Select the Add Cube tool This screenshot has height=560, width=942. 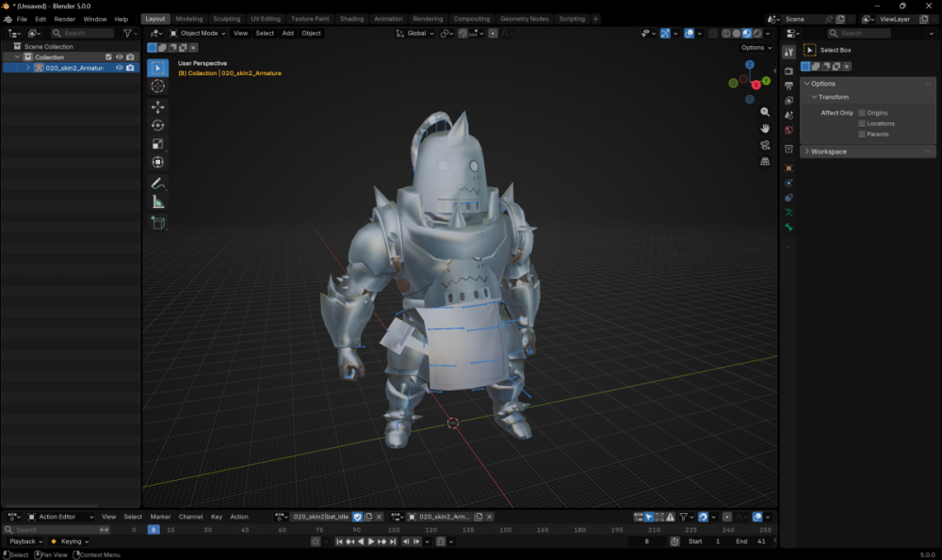coord(158,223)
